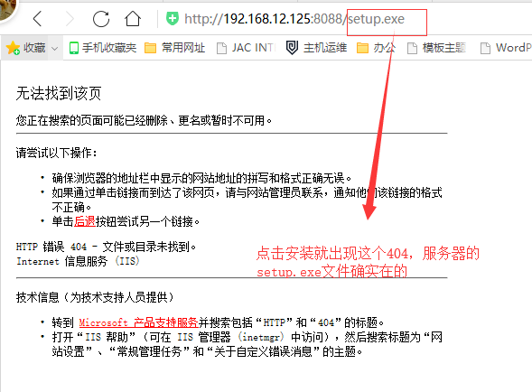Click the favorites star icon

click(13, 48)
